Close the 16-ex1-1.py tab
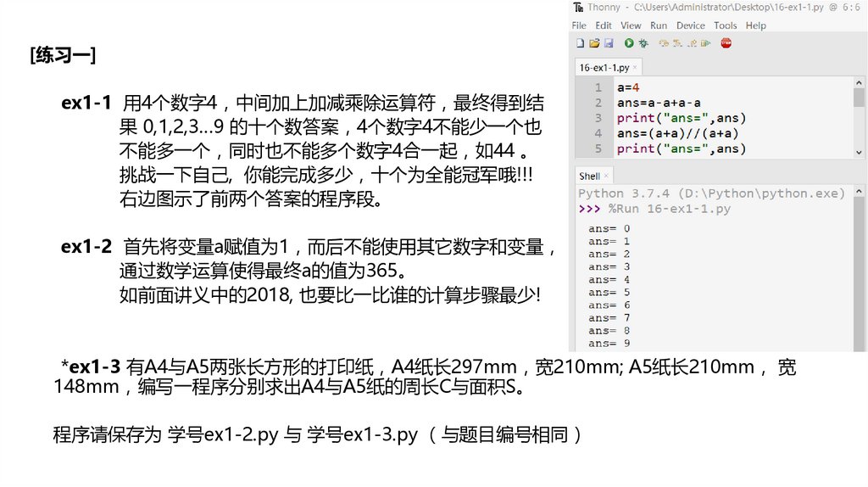Screen dimensions: 868x487 pos(635,68)
